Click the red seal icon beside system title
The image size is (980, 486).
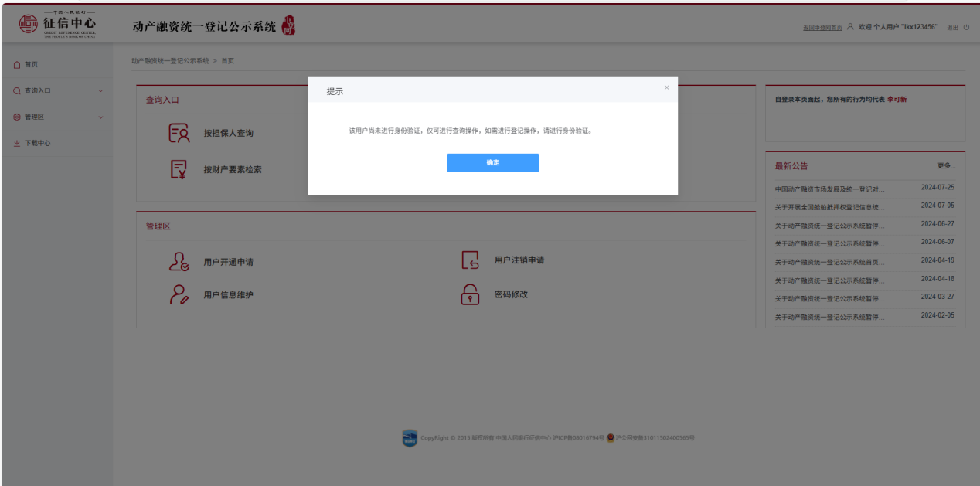point(289,25)
